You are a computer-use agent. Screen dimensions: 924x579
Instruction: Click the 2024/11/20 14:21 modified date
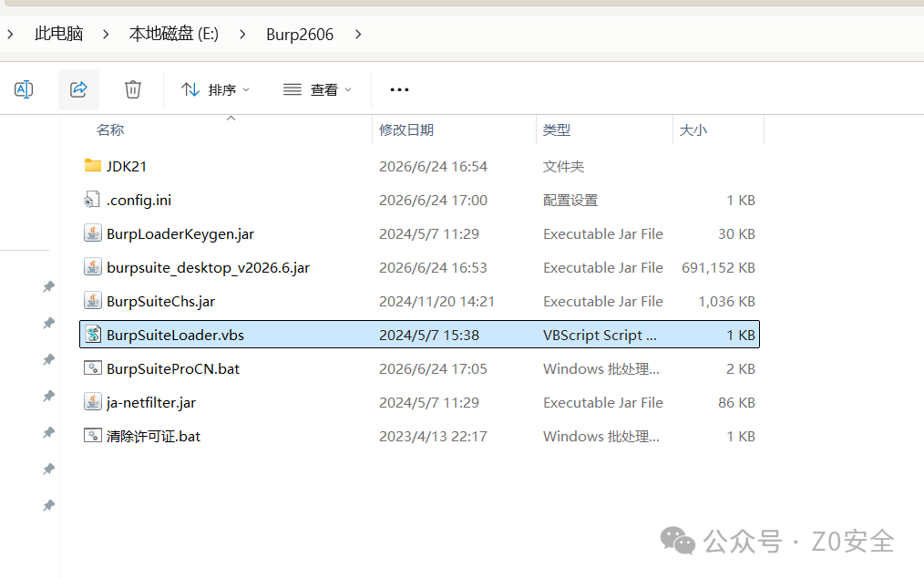436,301
